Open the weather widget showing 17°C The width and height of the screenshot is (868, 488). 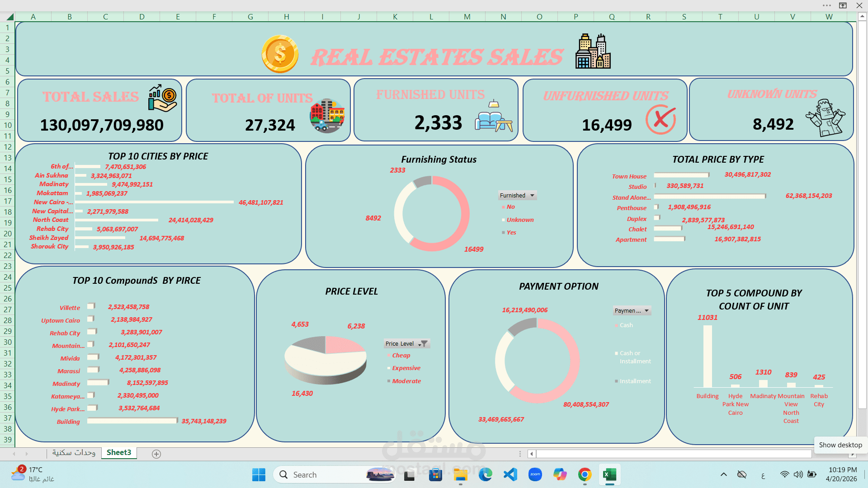[33, 474]
